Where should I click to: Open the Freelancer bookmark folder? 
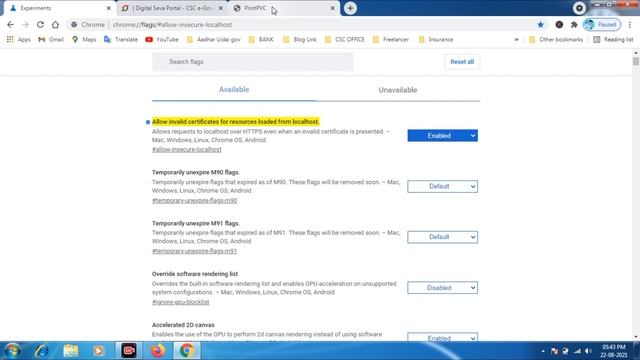(391, 40)
